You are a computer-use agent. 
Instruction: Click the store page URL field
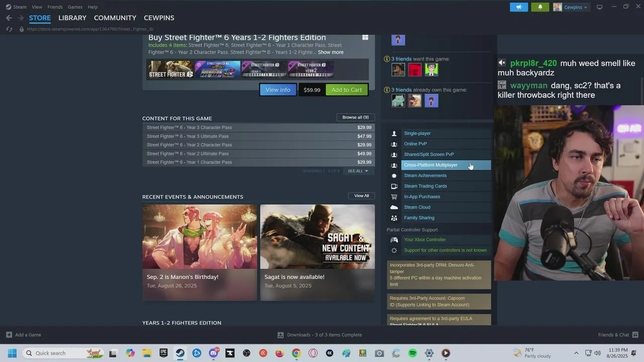point(90,29)
